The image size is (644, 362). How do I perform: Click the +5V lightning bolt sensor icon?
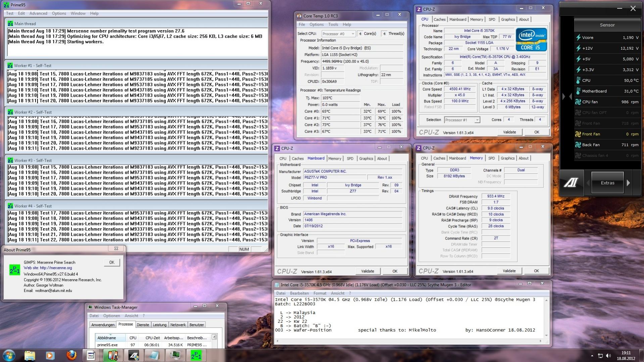pos(578,59)
